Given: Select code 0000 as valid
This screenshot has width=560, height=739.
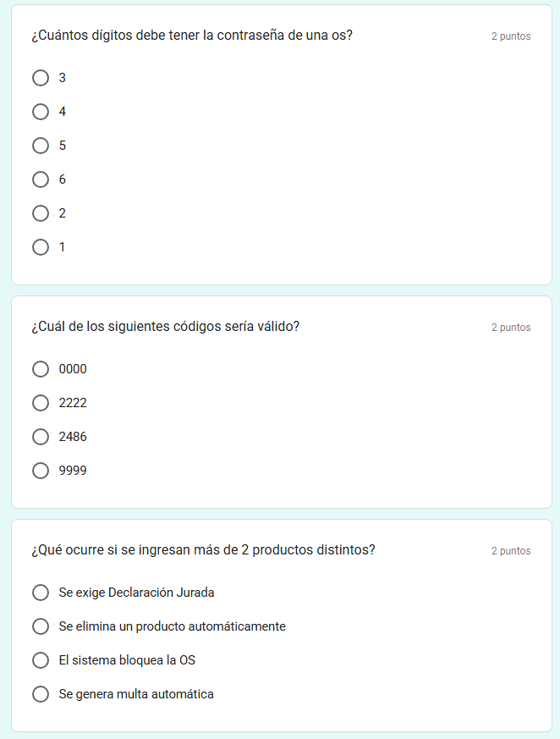Looking at the screenshot, I should click(x=41, y=369).
